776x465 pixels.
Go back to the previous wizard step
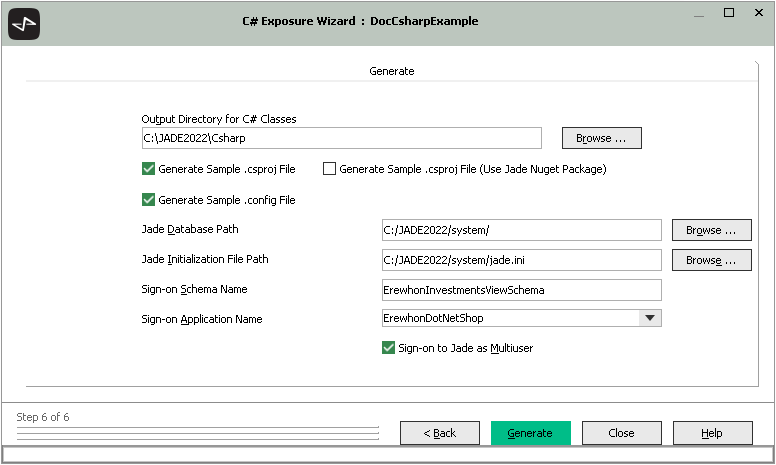click(439, 433)
